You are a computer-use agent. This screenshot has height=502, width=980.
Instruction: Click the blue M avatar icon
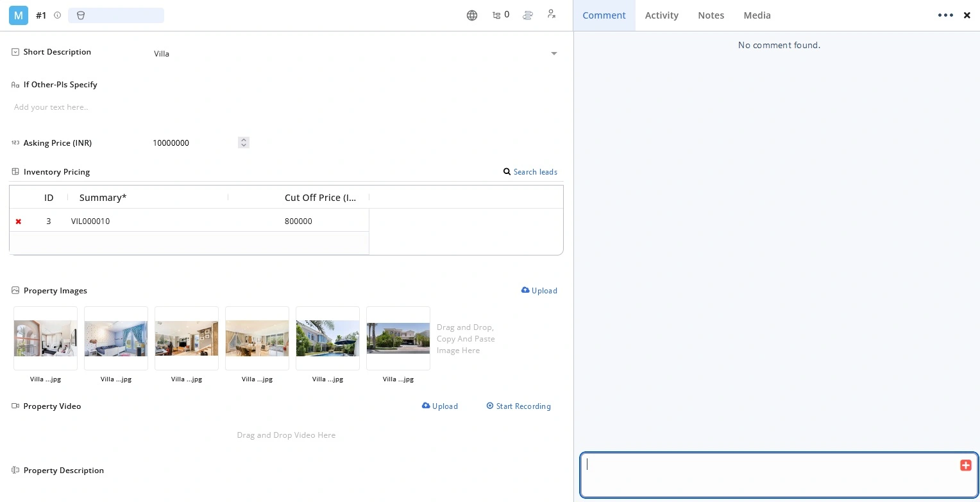point(19,15)
